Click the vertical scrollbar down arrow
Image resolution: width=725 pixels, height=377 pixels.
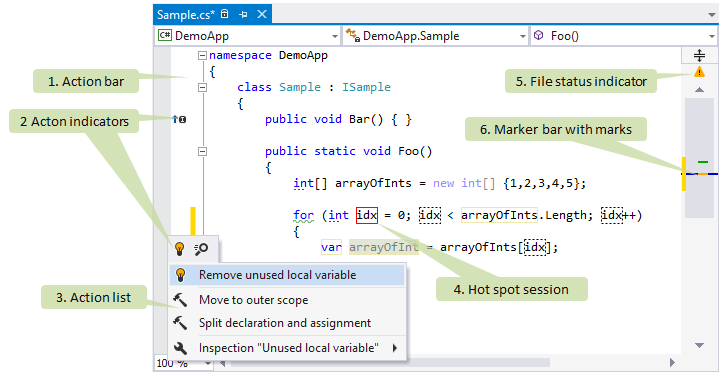click(700, 345)
